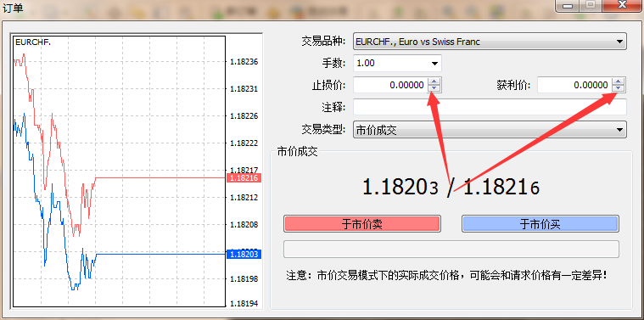Maximize the 订单 order window
644x320 pixels.
[x=591, y=5]
